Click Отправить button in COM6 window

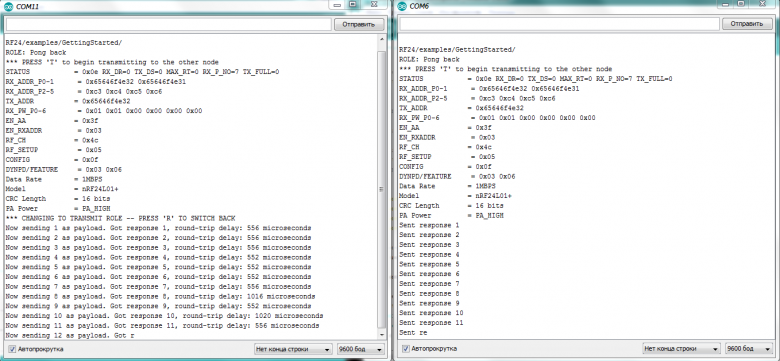[x=748, y=24]
